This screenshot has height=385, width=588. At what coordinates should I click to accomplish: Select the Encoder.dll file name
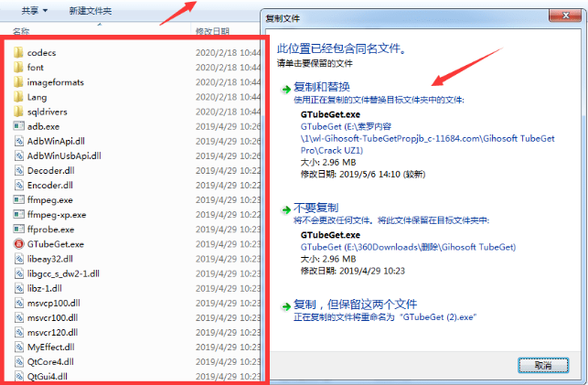tap(50, 186)
